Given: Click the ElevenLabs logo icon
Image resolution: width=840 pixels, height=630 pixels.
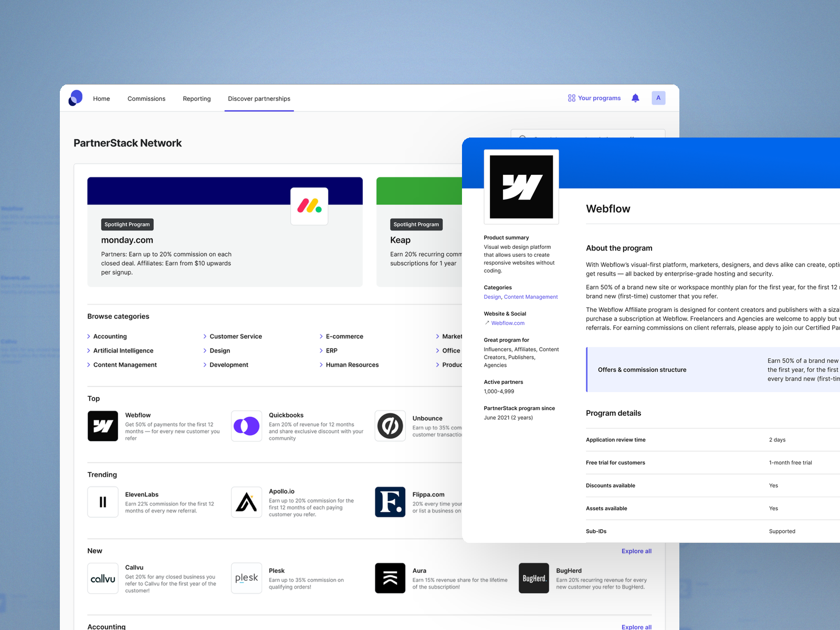Looking at the screenshot, I should click(x=103, y=502).
